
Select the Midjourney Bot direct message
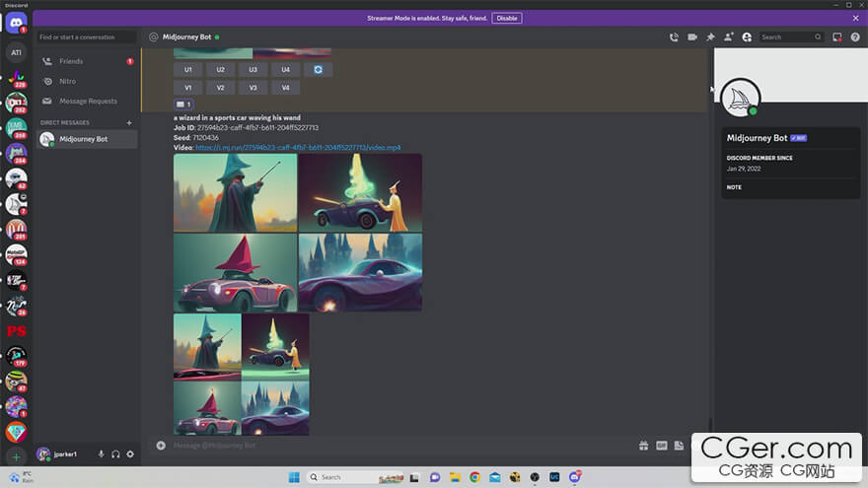[87, 139]
